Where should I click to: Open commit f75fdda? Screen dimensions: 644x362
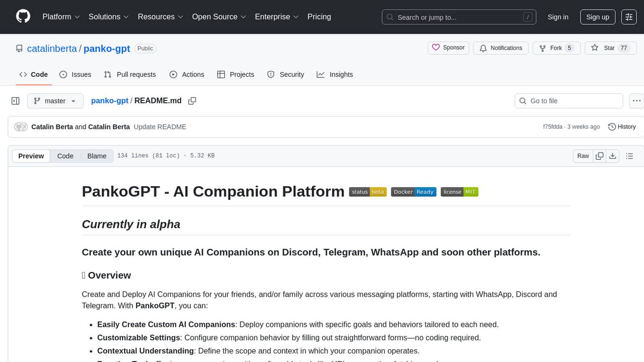click(553, 127)
